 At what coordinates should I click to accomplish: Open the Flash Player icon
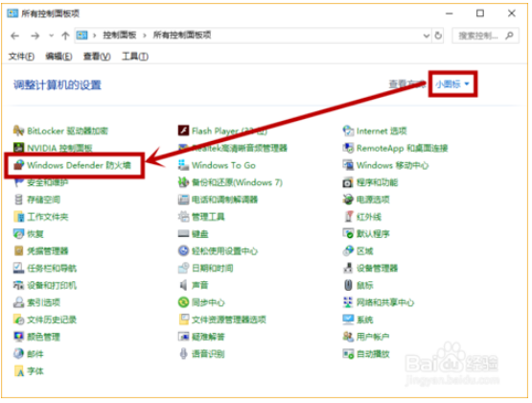[x=183, y=130]
